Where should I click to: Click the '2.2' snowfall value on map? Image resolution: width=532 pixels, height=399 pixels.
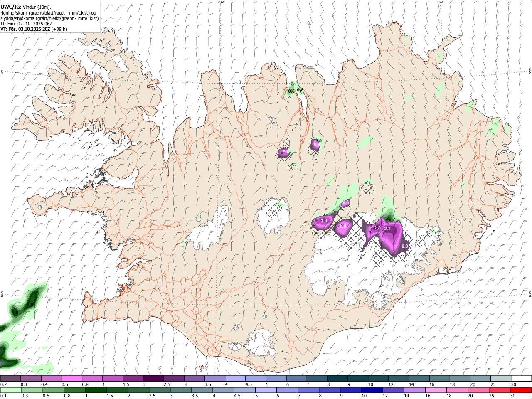tap(387, 229)
